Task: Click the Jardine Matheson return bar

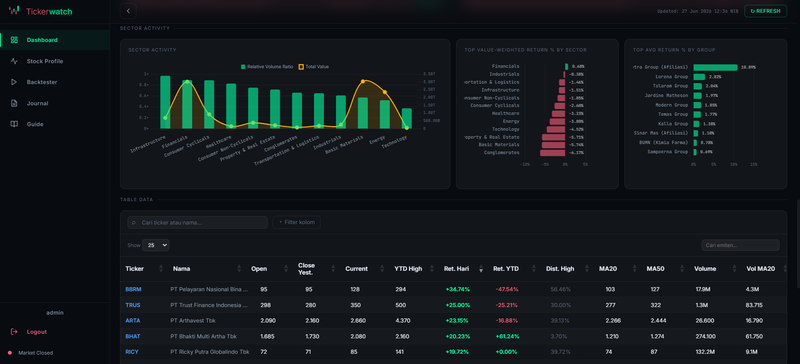Action: coord(697,95)
